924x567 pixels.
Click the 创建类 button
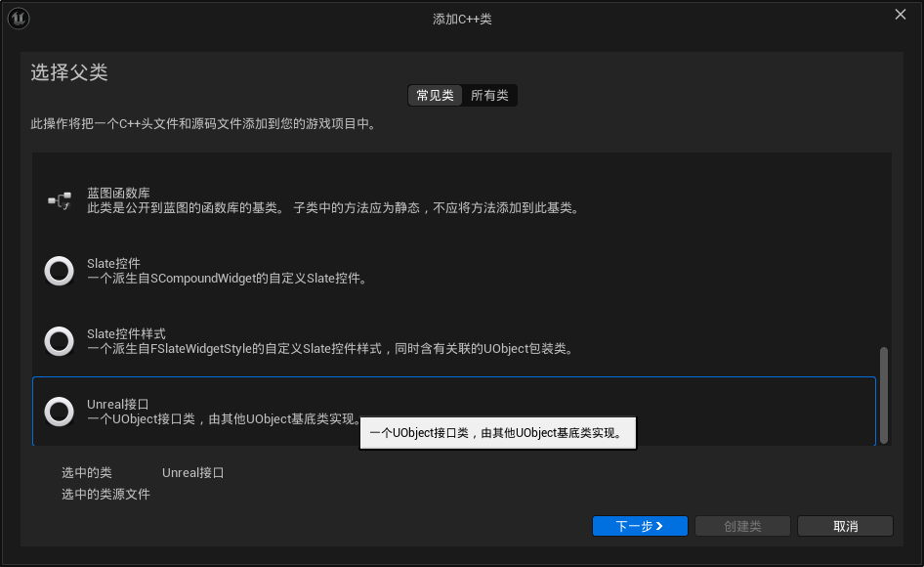(742, 526)
